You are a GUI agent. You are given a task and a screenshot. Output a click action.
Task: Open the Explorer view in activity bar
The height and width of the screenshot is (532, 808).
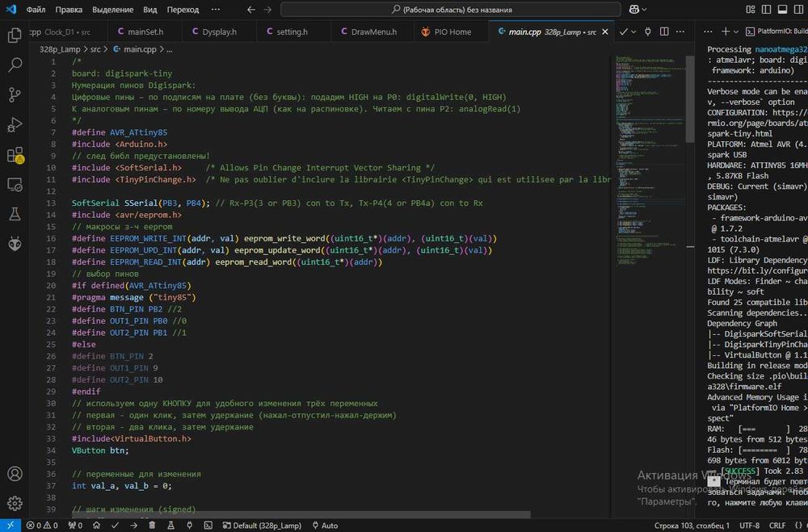coord(15,35)
